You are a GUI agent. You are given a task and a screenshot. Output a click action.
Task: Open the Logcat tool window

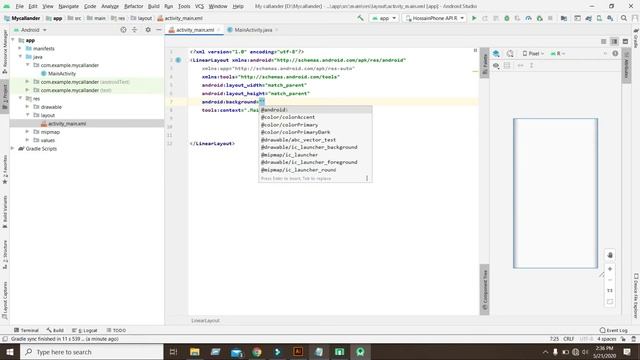coord(85,330)
